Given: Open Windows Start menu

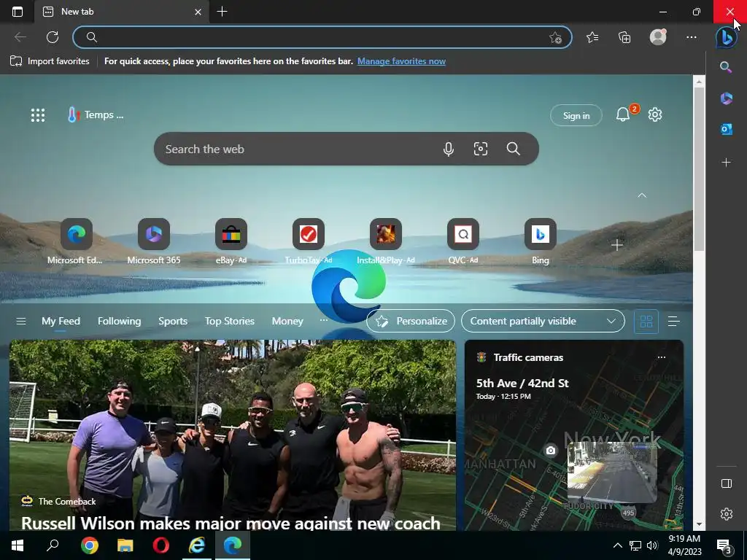Looking at the screenshot, I should point(18,545).
